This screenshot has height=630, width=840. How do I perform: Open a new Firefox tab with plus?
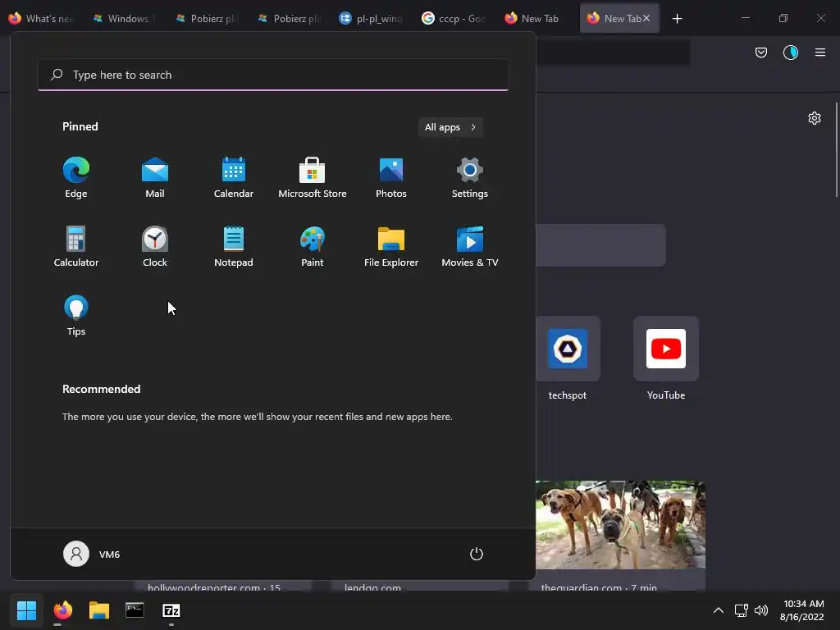(x=677, y=19)
